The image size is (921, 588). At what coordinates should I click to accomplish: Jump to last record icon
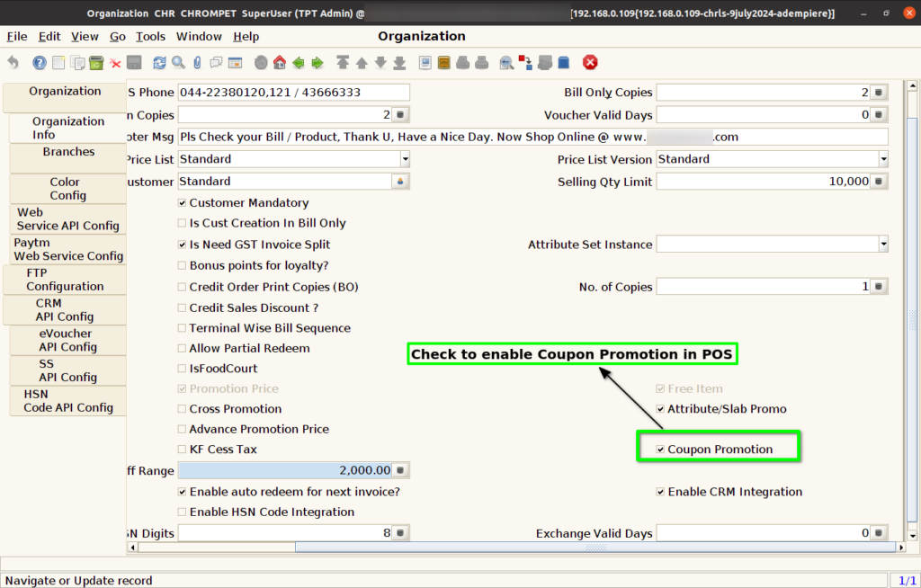point(399,62)
